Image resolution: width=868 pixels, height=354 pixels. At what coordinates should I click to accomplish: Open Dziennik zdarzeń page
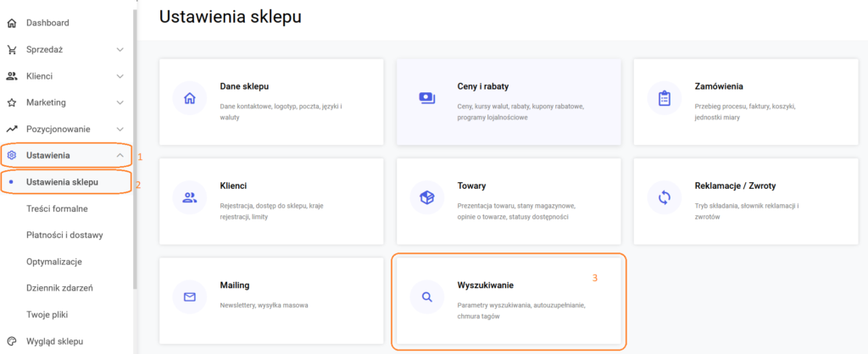59,288
